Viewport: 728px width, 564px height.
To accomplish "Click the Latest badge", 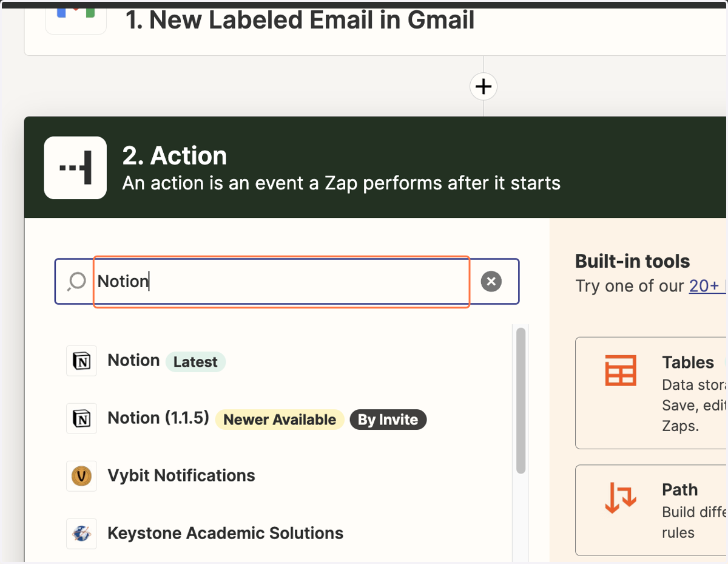I will click(195, 362).
